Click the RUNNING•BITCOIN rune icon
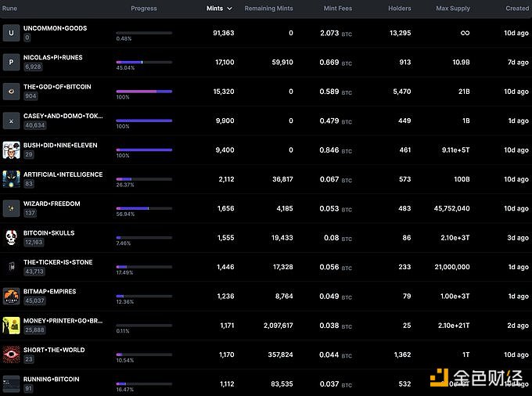The width and height of the screenshot is (532, 396). click(11, 383)
